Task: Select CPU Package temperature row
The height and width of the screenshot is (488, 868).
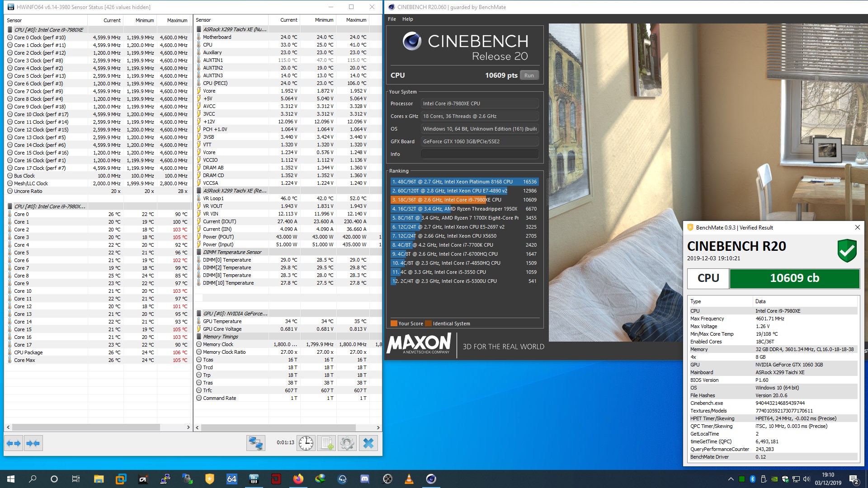Action: (98, 352)
